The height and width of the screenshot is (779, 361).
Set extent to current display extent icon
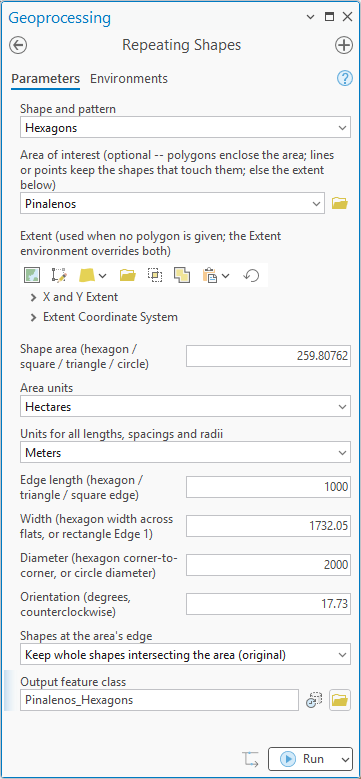click(x=32, y=275)
